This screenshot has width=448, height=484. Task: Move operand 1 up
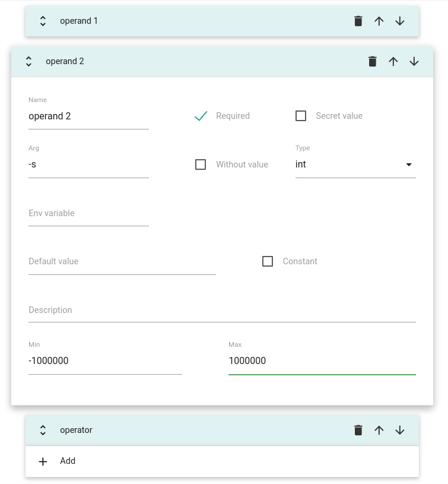tap(379, 21)
